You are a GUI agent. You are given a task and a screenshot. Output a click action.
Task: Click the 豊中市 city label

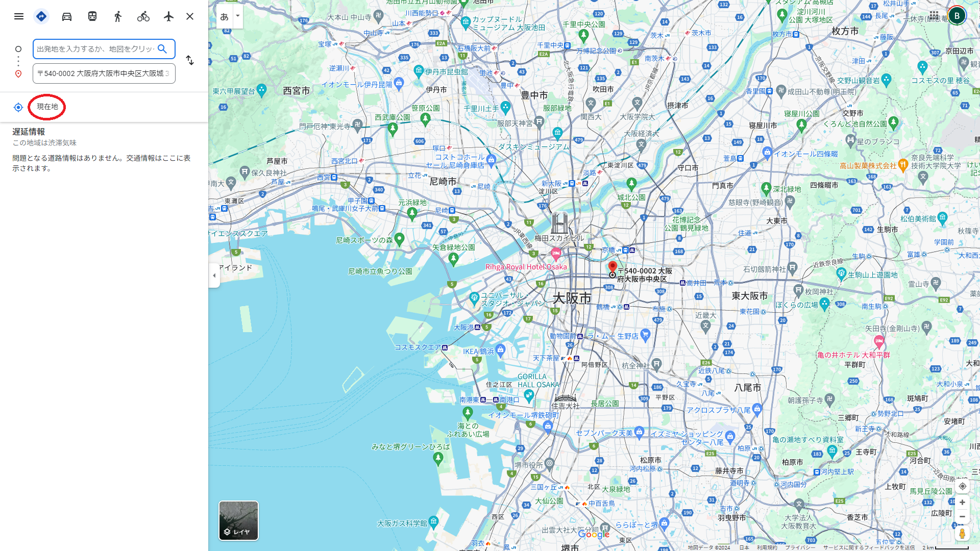pyautogui.click(x=534, y=95)
